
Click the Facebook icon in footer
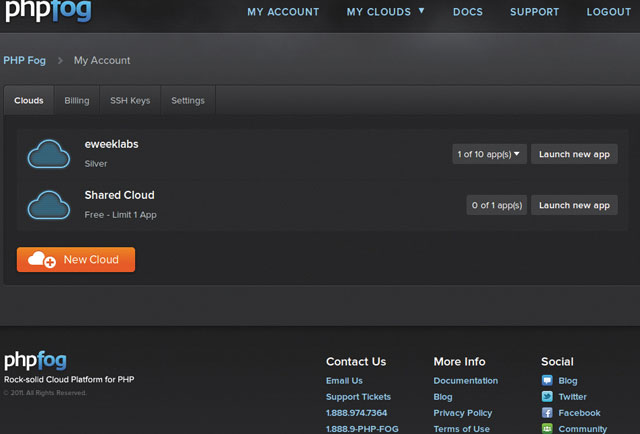click(x=547, y=413)
